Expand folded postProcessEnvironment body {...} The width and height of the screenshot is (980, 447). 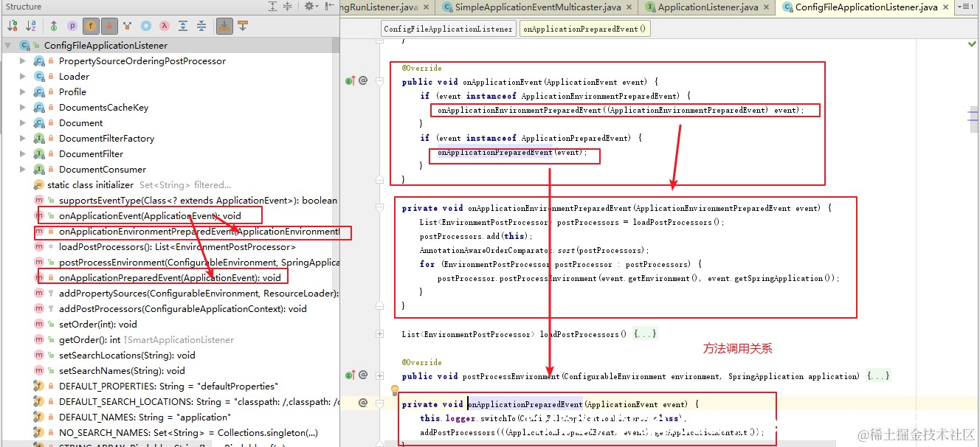tap(878, 376)
